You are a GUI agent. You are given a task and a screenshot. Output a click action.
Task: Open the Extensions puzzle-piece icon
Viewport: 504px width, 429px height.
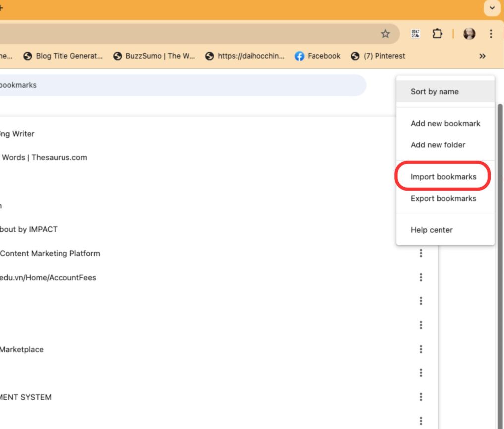[437, 34]
